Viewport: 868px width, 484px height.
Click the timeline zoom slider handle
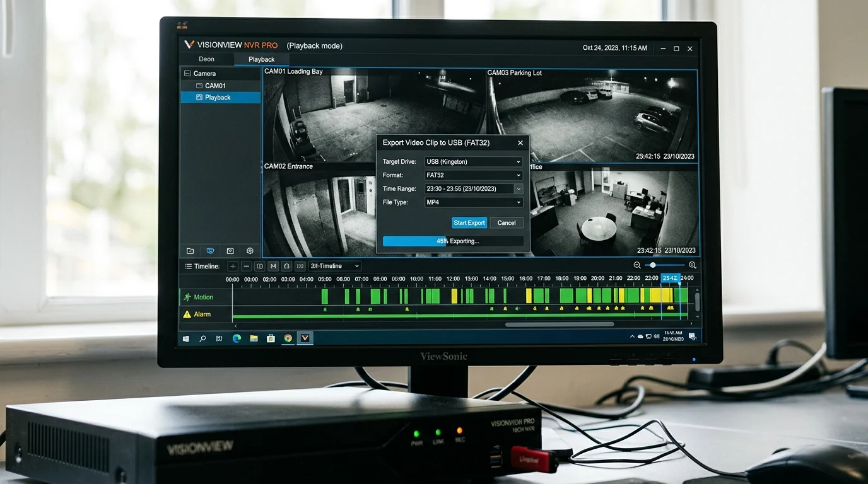coord(653,265)
